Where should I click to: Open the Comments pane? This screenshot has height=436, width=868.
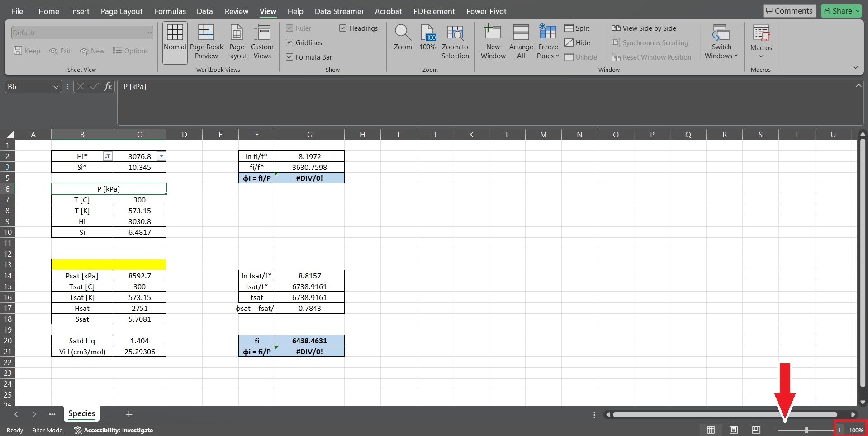[x=789, y=11]
